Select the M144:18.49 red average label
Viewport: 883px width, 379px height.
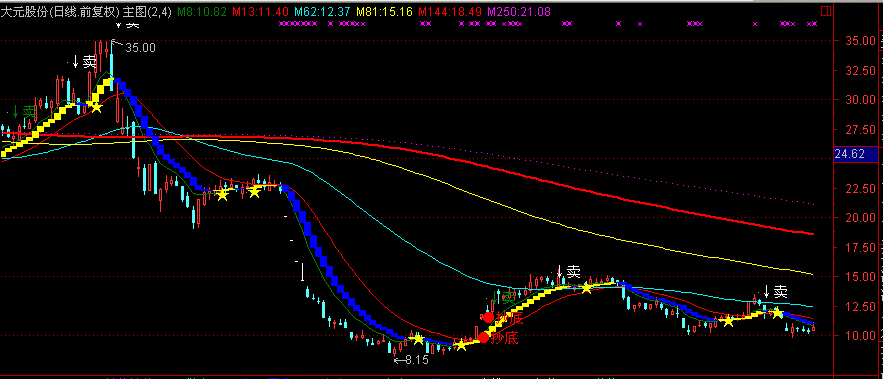point(451,11)
